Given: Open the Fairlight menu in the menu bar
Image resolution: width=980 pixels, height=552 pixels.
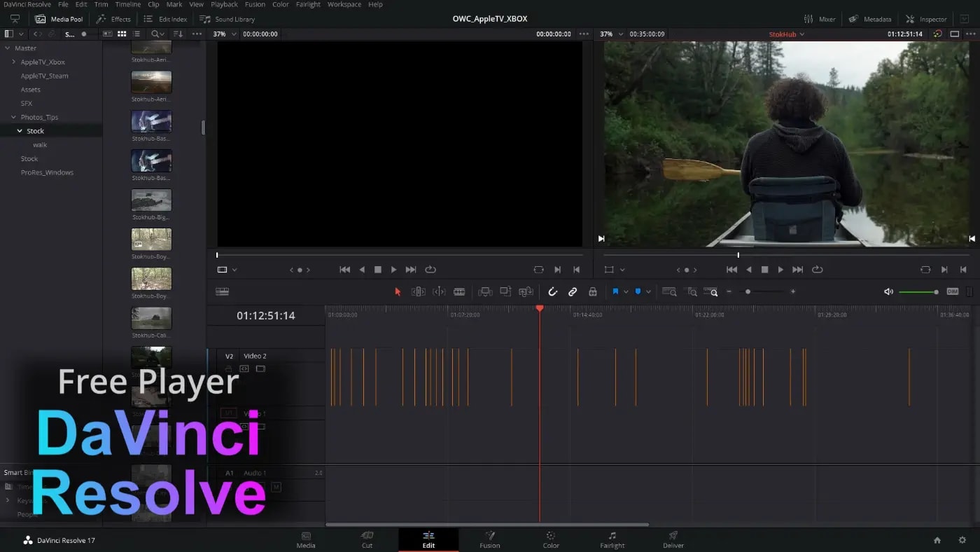Looking at the screenshot, I should coord(307,4).
